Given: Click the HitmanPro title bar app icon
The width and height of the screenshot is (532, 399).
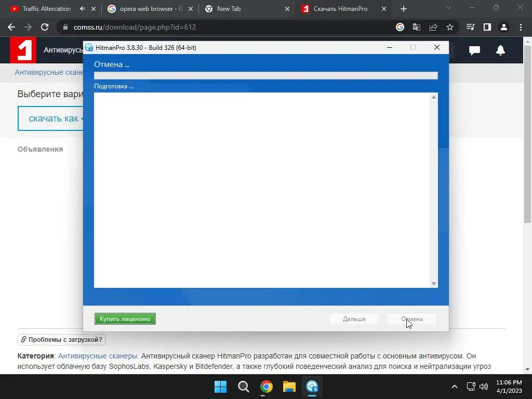Looking at the screenshot, I should tap(89, 47).
